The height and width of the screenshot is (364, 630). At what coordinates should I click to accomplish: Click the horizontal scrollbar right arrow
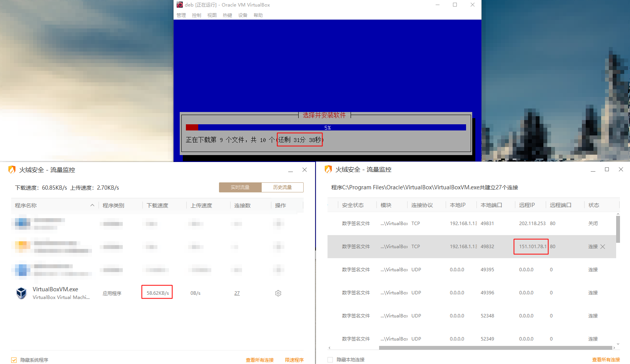coord(614,348)
